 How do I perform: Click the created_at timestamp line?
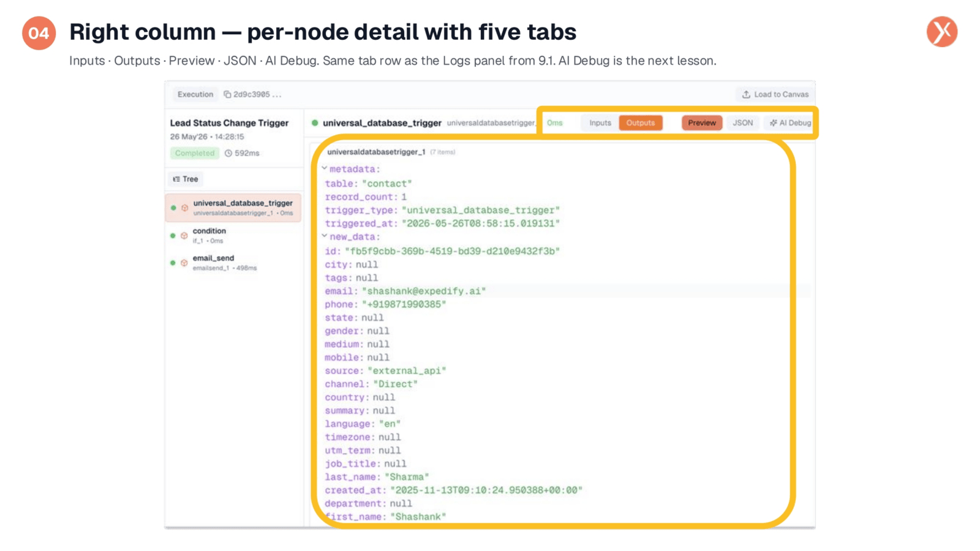click(x=454, y=490)
